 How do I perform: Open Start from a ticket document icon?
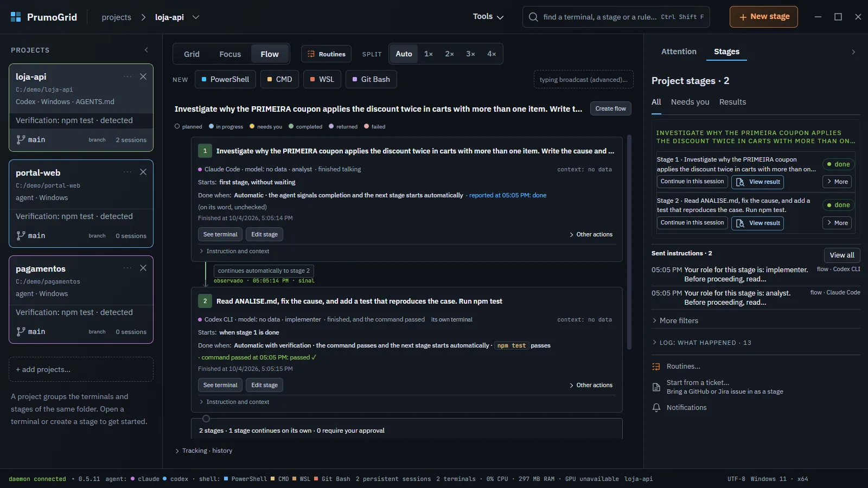click(x=656, y=387)
